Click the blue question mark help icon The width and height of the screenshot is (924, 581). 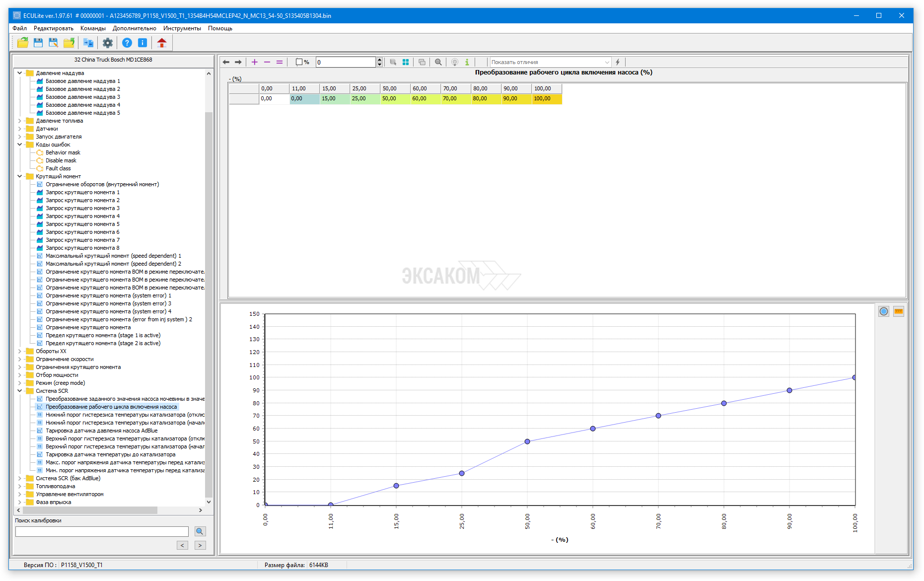127,43
